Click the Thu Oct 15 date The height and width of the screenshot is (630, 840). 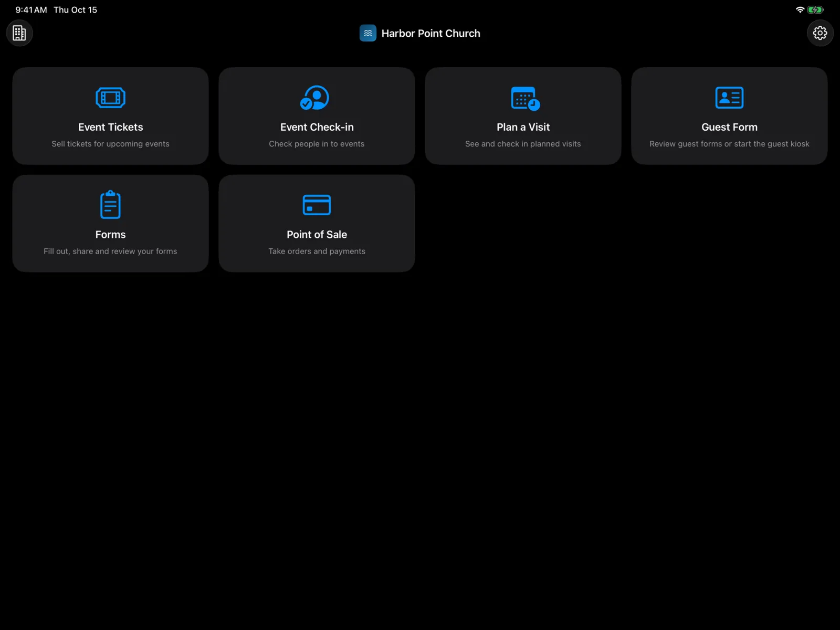coord(75,10)
